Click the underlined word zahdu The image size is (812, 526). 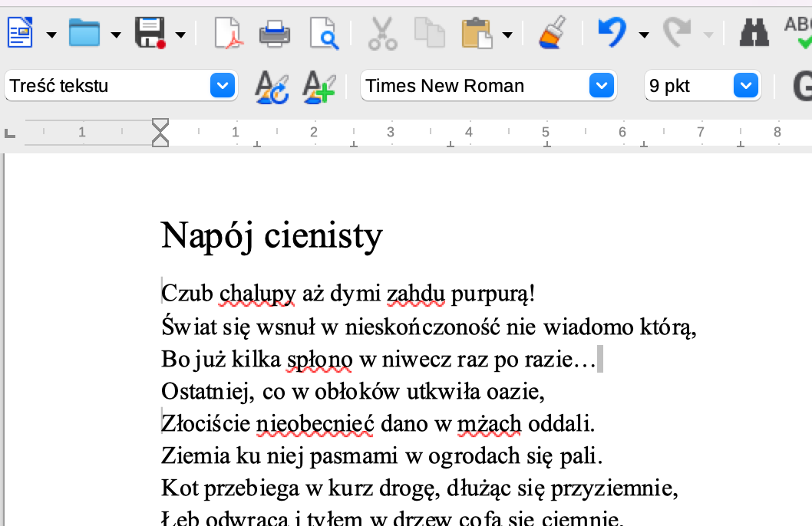point(416,294)
